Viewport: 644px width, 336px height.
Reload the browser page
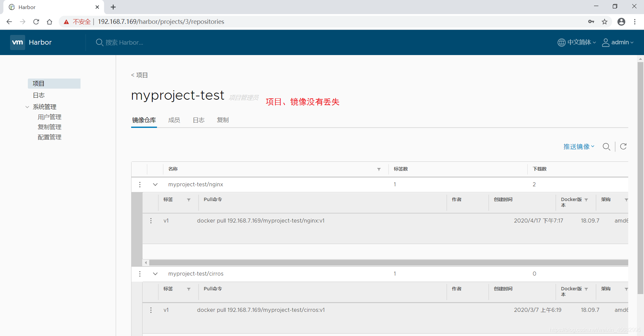(x=36, y=22)
